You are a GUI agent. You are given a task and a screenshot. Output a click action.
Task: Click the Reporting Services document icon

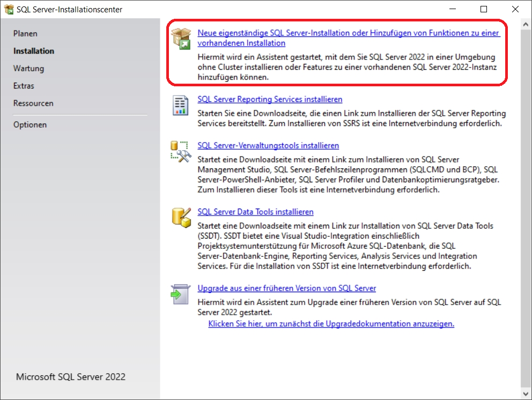pos(181,105)
